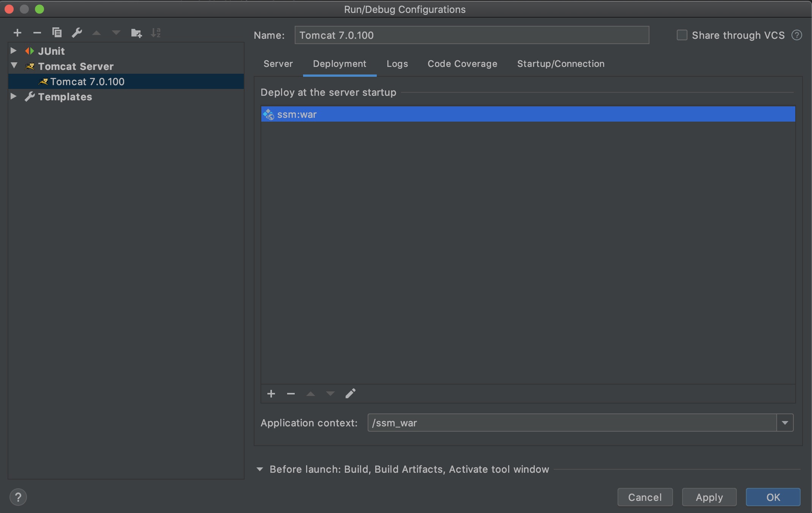Collapse the Tomcat Server tree node
The height and width of the screenshot is (513, 812).
point(14,66)
